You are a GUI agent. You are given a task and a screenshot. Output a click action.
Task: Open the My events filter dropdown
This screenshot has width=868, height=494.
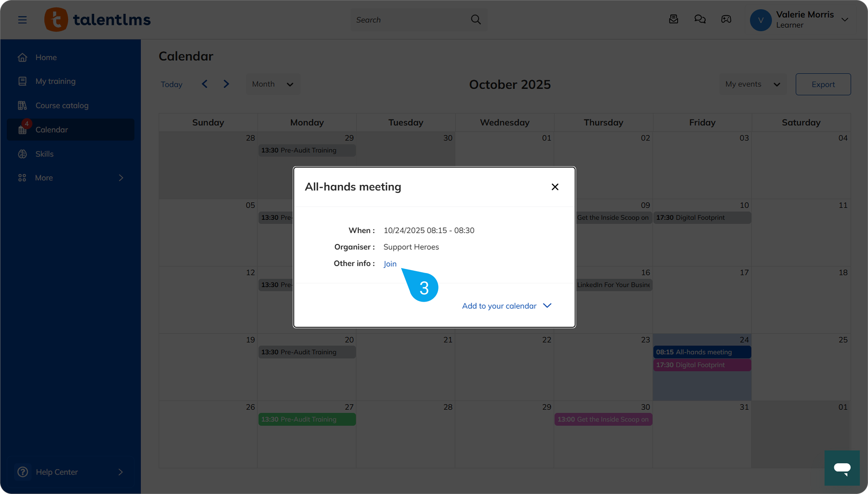752,84
